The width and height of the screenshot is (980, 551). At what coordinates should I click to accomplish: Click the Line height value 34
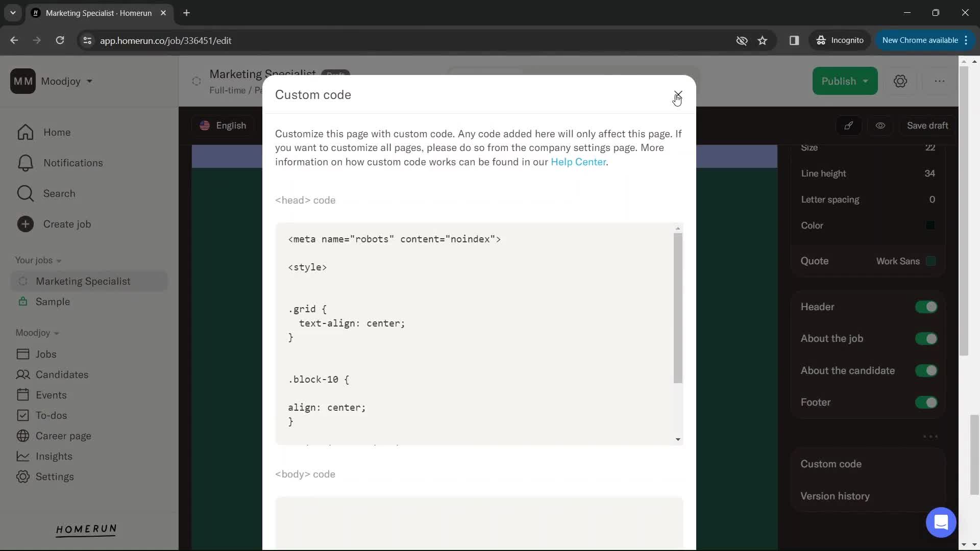929,173
